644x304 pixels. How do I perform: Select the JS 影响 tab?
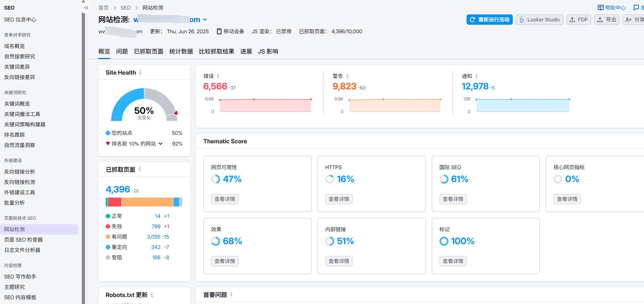[x=268, y=51]
